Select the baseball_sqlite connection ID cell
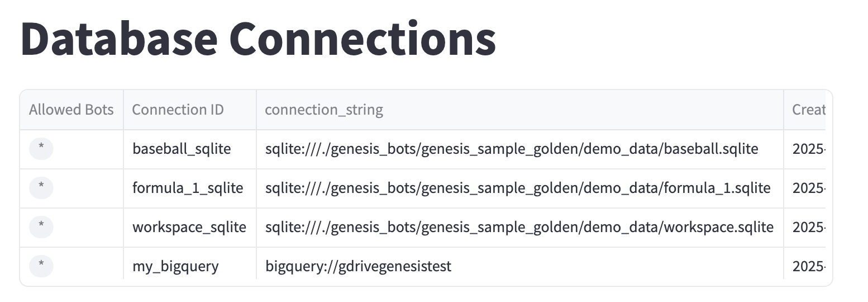 click(181, 149)
